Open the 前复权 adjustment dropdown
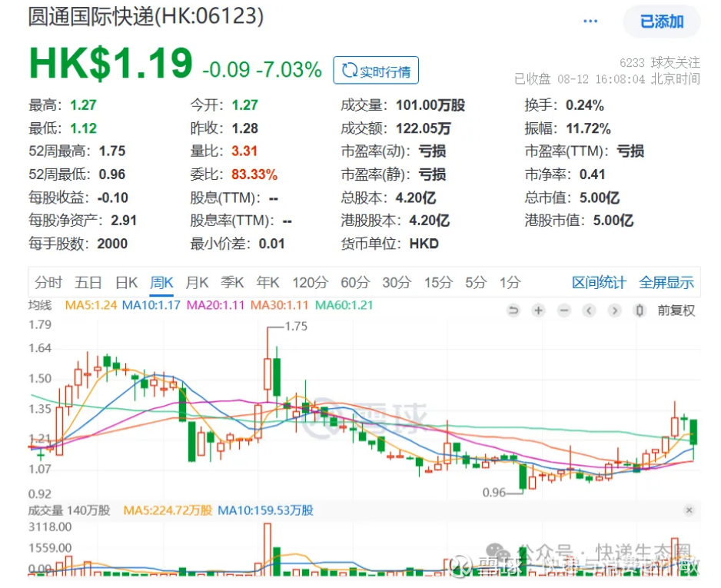Screen dimensions: 721x588 676,311
